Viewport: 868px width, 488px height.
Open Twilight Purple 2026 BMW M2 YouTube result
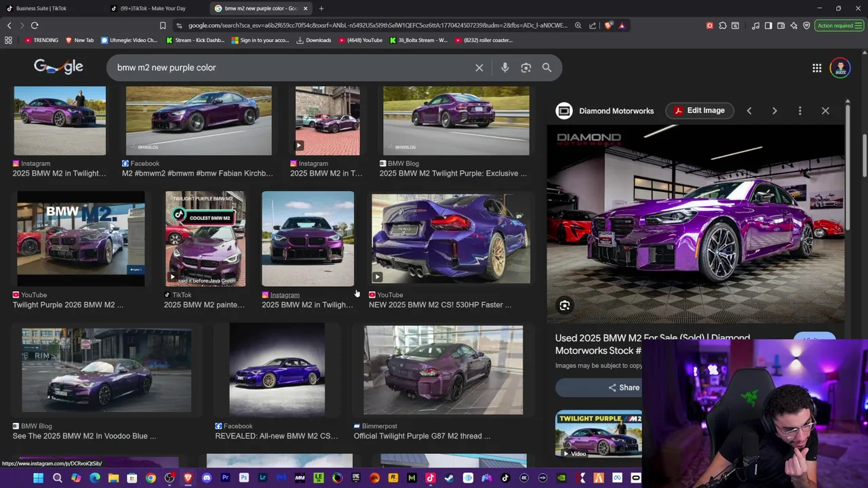point(81,239)
